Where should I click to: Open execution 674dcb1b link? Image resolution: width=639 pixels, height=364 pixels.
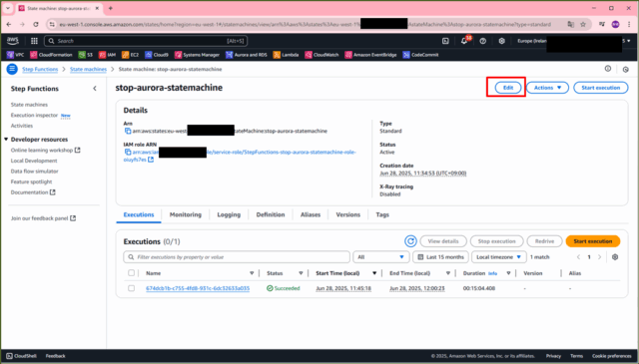click(x=198, y=288)
